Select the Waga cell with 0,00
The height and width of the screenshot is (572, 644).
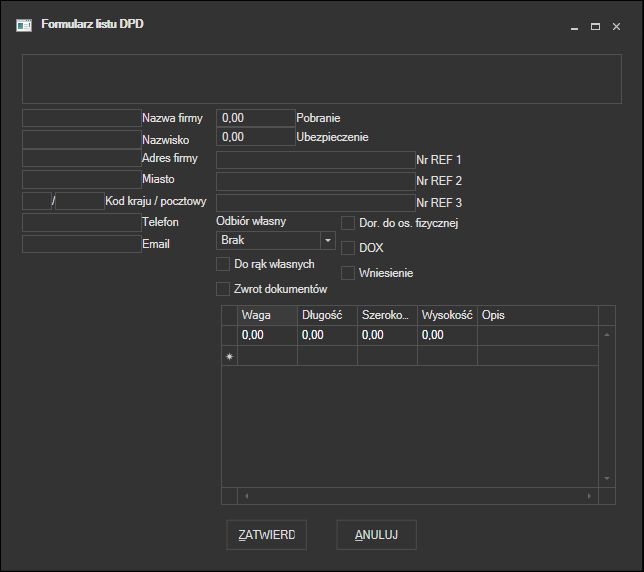[267, 335]
